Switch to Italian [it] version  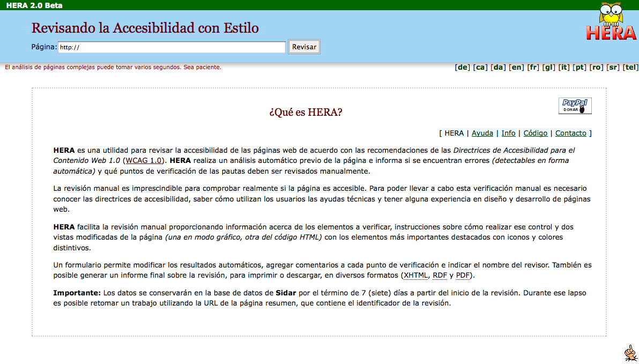(563, 67)
